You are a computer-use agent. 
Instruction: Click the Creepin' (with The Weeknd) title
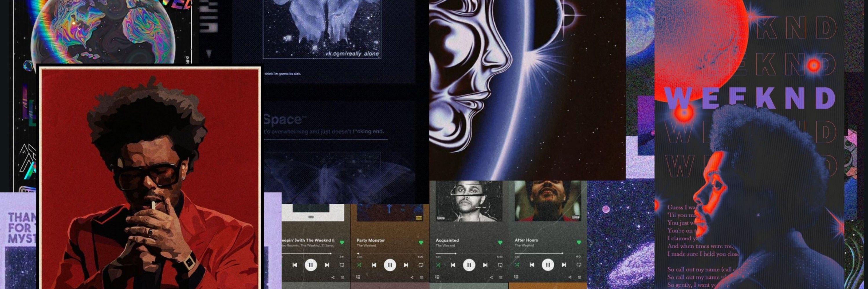(308, 240)
